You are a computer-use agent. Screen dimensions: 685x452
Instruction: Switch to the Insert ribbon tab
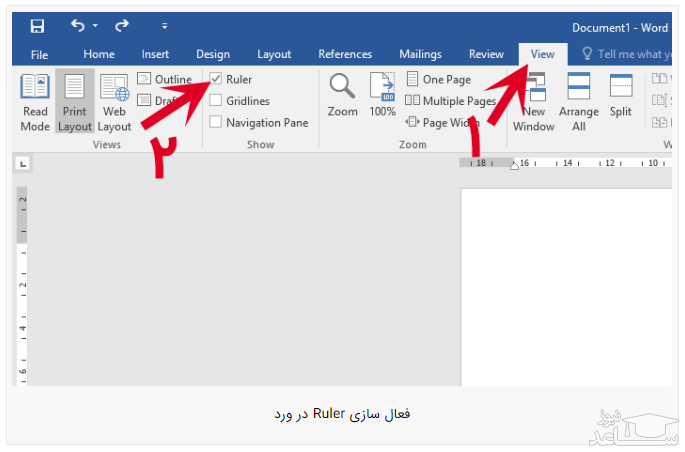(155, 54)
